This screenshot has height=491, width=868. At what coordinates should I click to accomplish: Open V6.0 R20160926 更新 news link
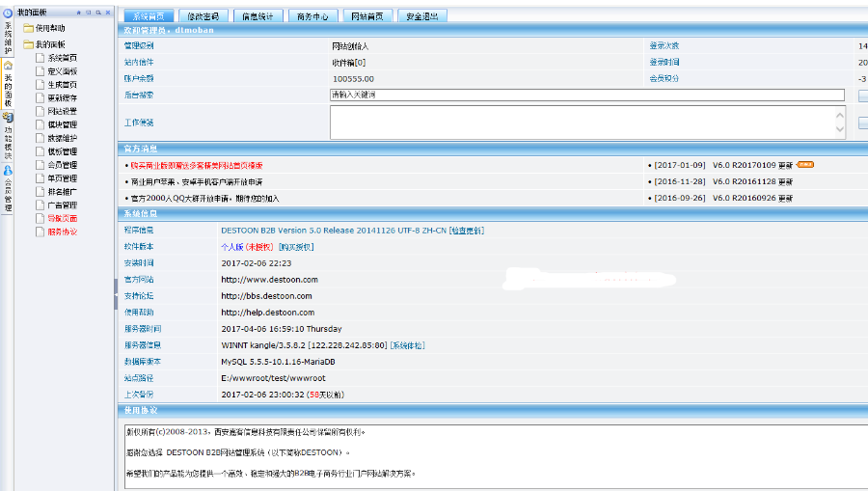(x=752, y=198)
